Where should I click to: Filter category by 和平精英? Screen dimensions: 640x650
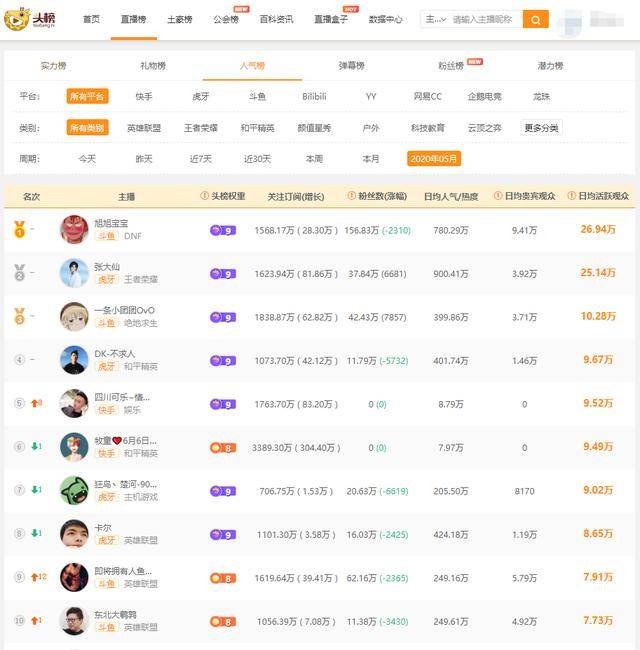click(x=257, y=128)
